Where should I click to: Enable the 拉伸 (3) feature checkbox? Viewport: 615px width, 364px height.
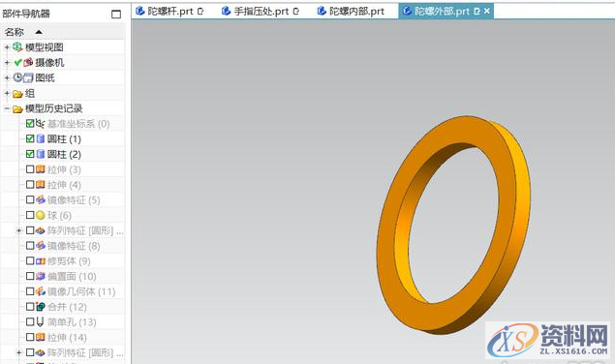pos(30,169)
